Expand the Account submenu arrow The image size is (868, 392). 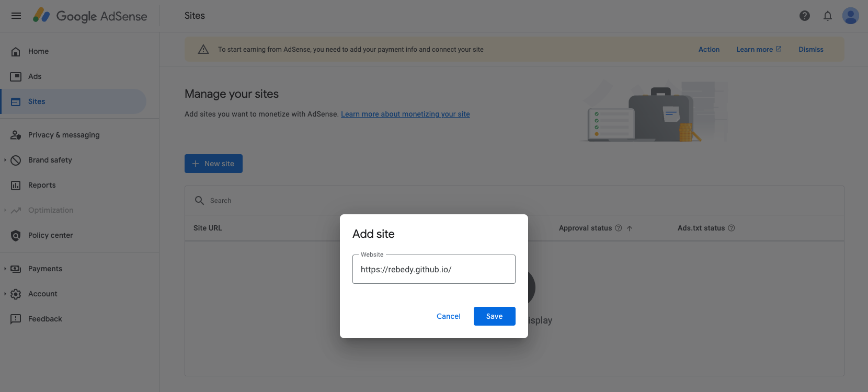5,294
